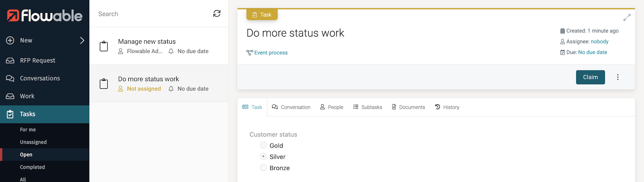The height and width of the screenshot is (182, 644).
Task: Select the Silver radio button
Action: tap(263, 157)
